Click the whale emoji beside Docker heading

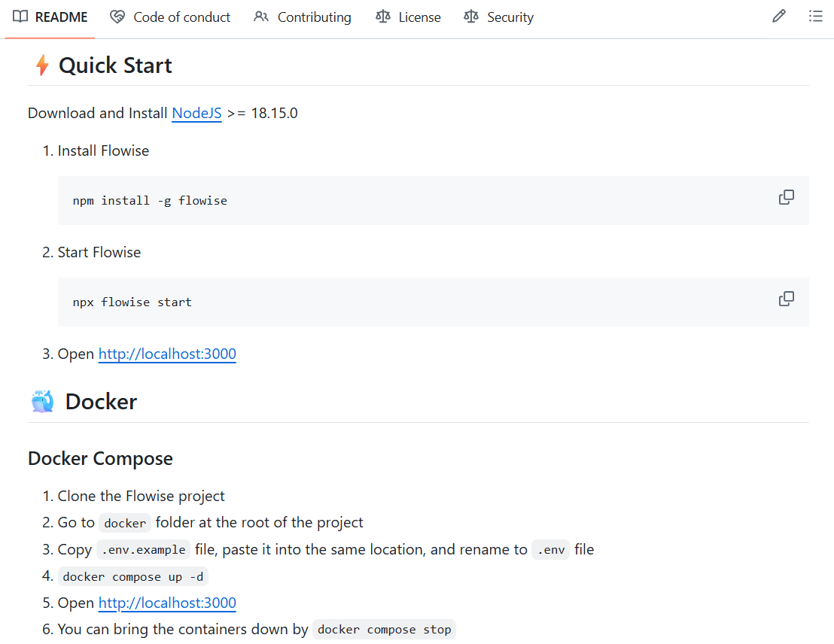[43, 402]
